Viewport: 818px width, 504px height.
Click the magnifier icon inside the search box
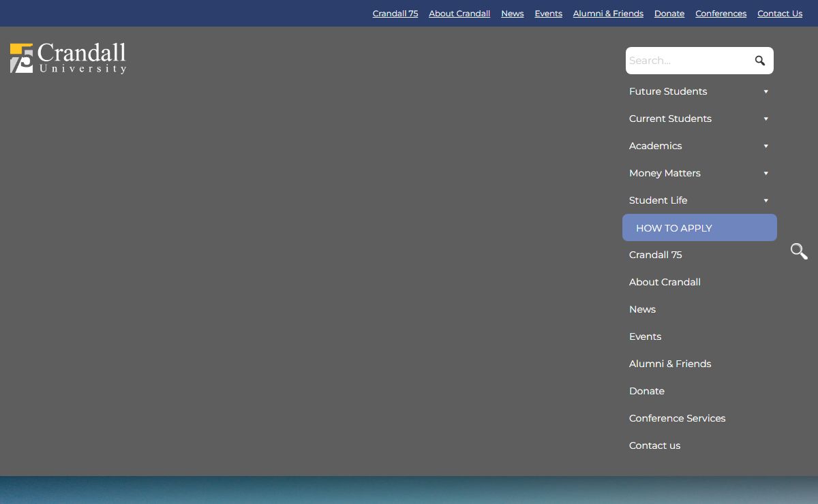tap(760, 61)
